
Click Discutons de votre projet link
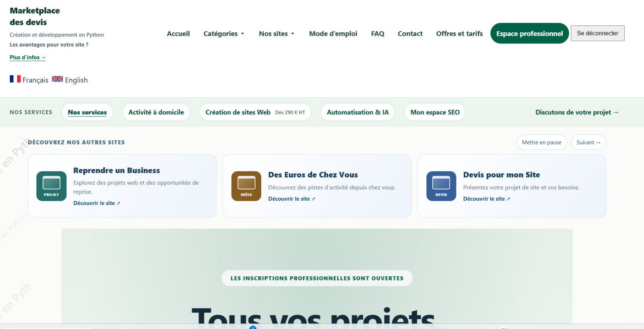tap(577, 112)
